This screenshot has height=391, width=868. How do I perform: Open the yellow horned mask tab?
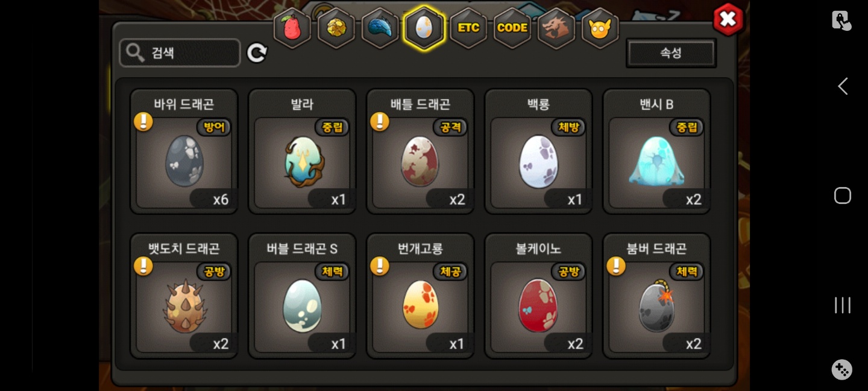(600, 28)
